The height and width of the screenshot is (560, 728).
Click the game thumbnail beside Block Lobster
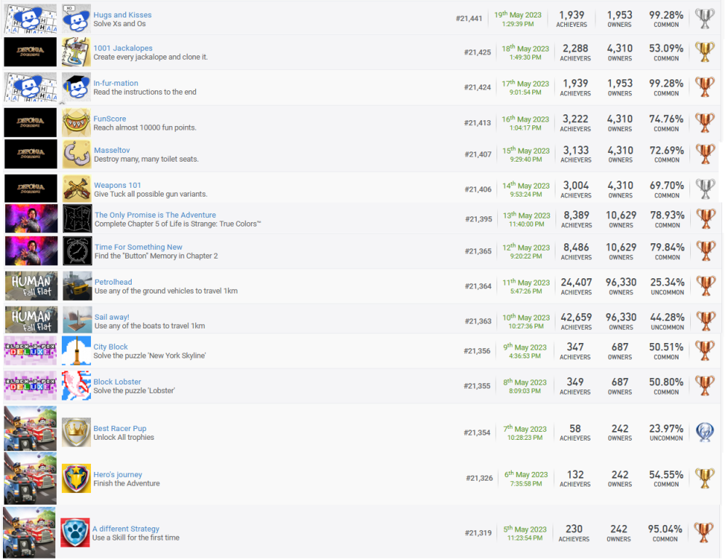[x=30, y=386]
